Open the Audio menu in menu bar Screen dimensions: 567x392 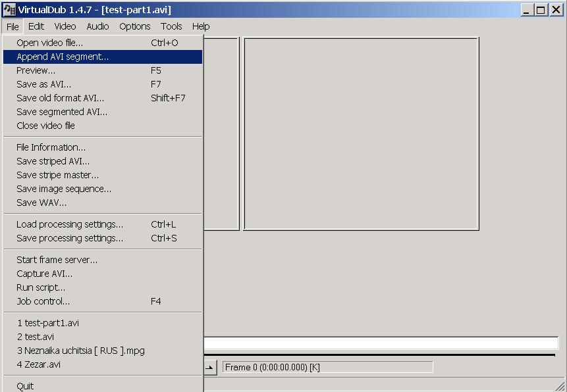pyautogui.click(x=97, y=26)
